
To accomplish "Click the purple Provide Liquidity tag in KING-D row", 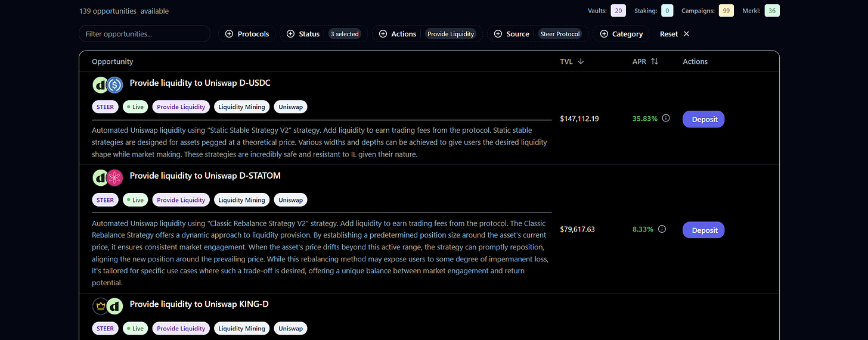I will tap(181, 328).
